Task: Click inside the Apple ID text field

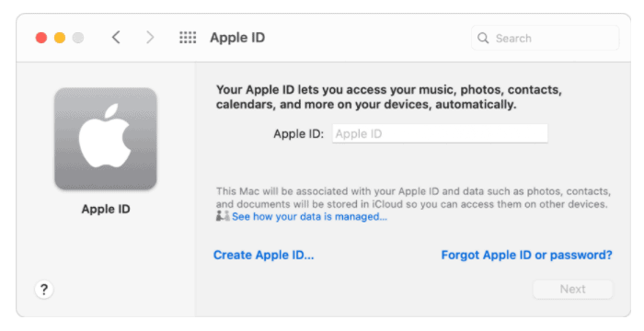Action: (440, 134)
